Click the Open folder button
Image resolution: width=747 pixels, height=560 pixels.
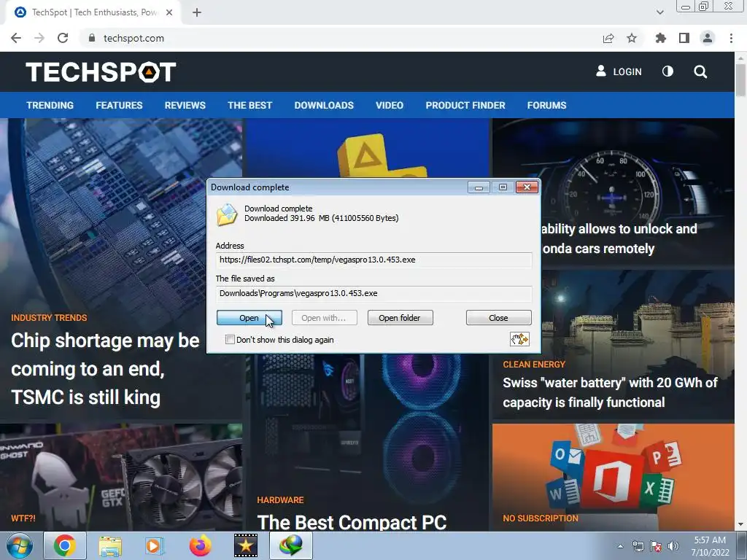pos(400,318)
